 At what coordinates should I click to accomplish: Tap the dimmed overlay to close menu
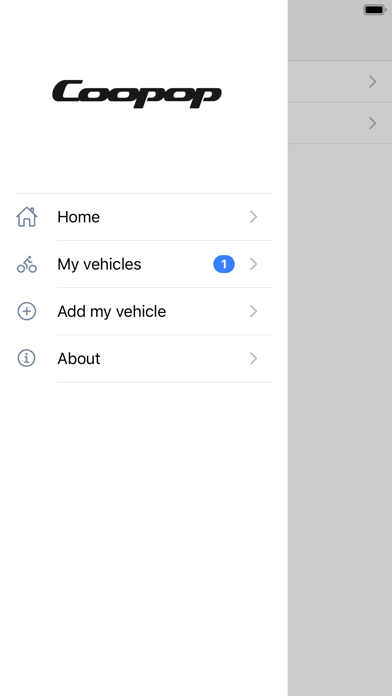340,399
